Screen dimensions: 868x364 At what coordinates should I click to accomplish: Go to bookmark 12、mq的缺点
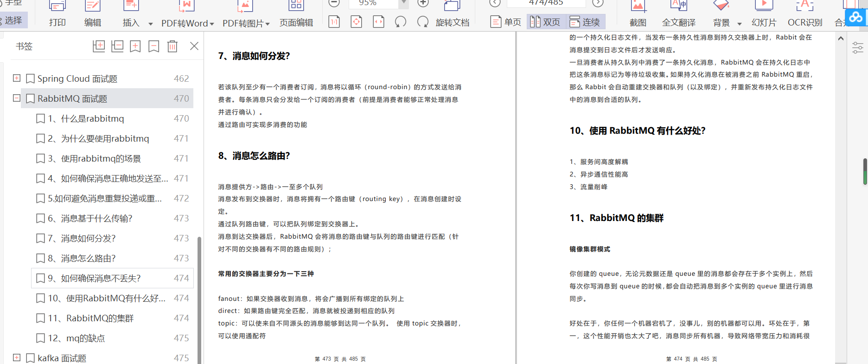[77, 338]
